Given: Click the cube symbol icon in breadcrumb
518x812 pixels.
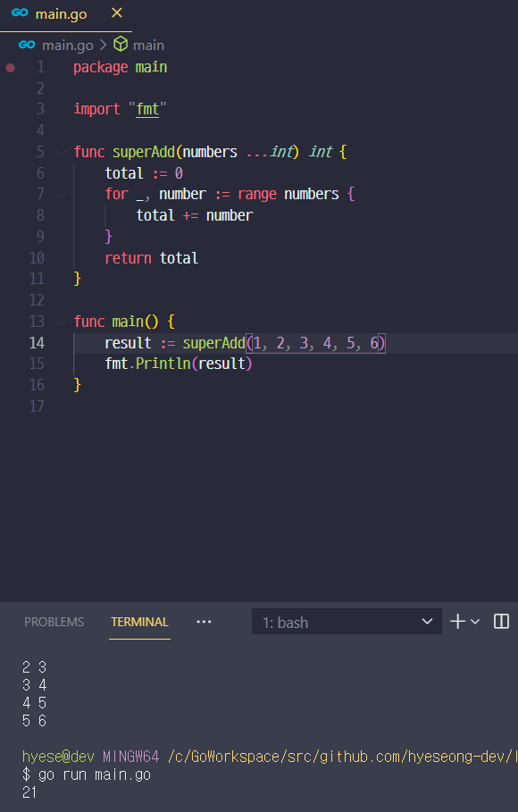Looking at the screenshot, I should click(121, 45).
